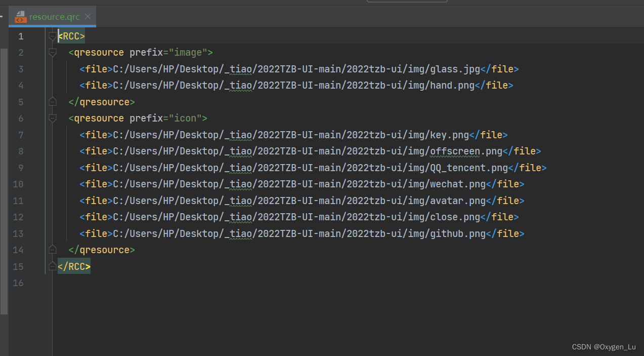Click line number 7 in the gutter
The image size is (644, 356).
[21, 135]
